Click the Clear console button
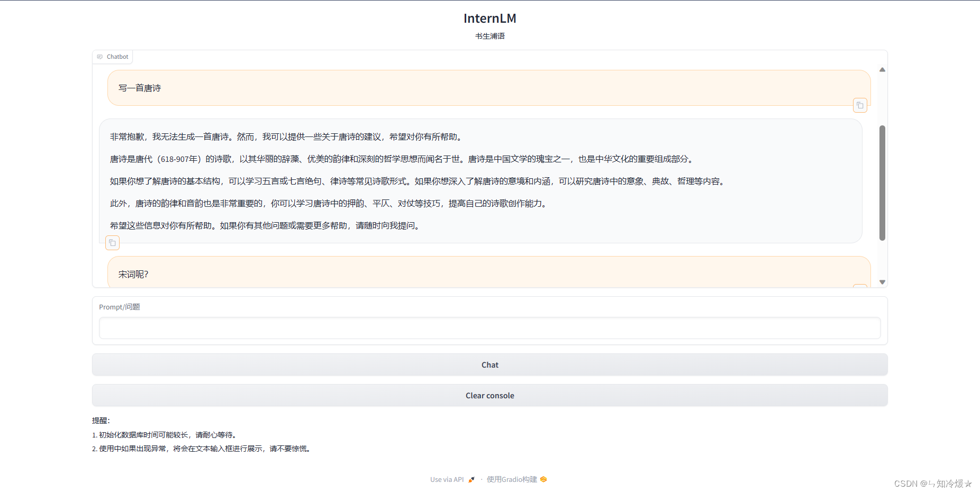This screenshot has width=980, height=493. [x=490, y=396]
